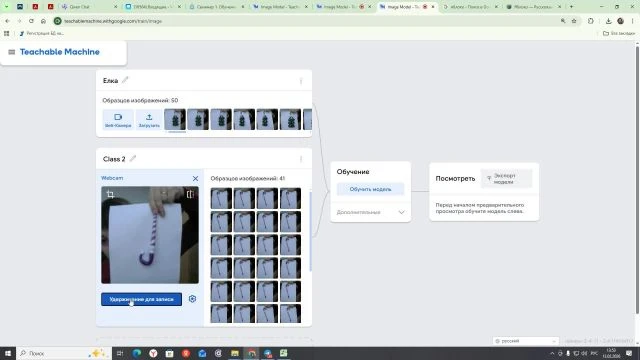Image resolution: width=640 pixels, height=360 pixels.
Task: Click 'Экспорт модели' export button
Action: 506,179
